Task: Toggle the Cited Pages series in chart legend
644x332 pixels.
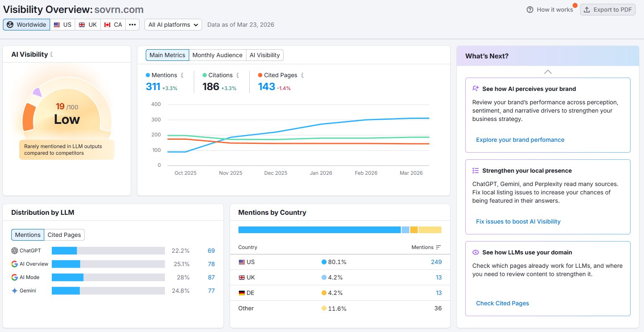Action: pyautogui.click(x=278, y=75)
